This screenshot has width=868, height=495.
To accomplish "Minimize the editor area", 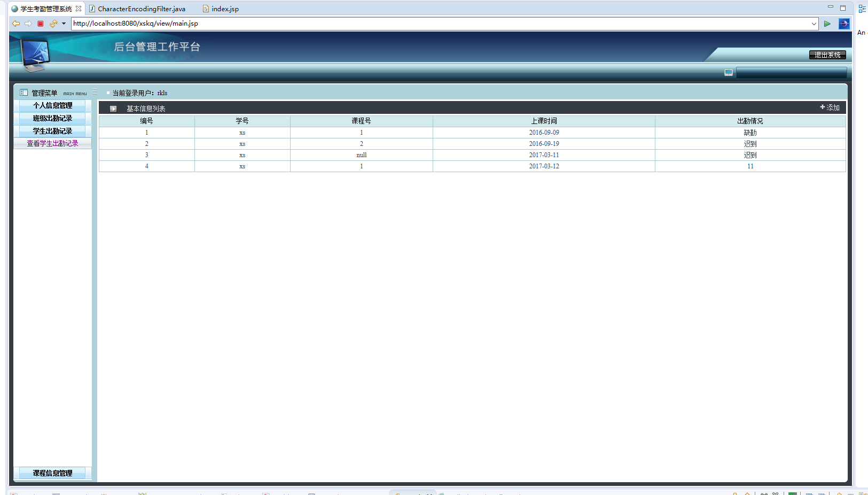I will 831,7.
